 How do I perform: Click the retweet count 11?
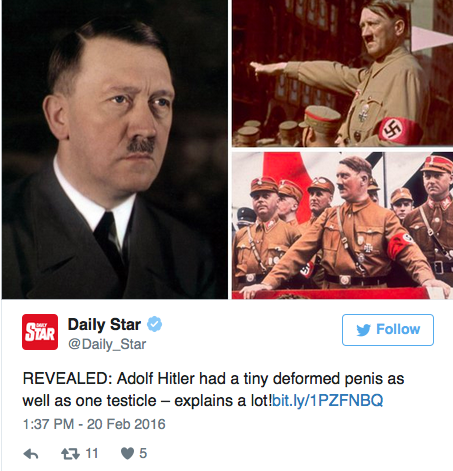(92, 454)
